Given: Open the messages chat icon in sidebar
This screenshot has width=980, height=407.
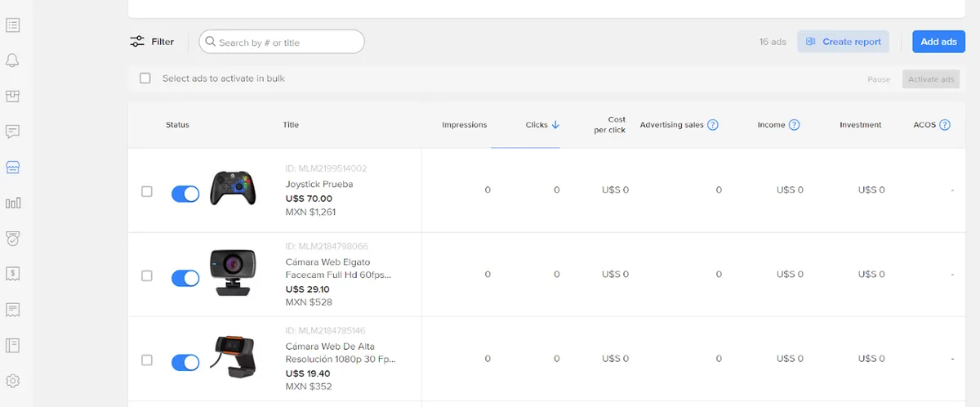Looking at the screenshot, I should [x=12, y=132].
